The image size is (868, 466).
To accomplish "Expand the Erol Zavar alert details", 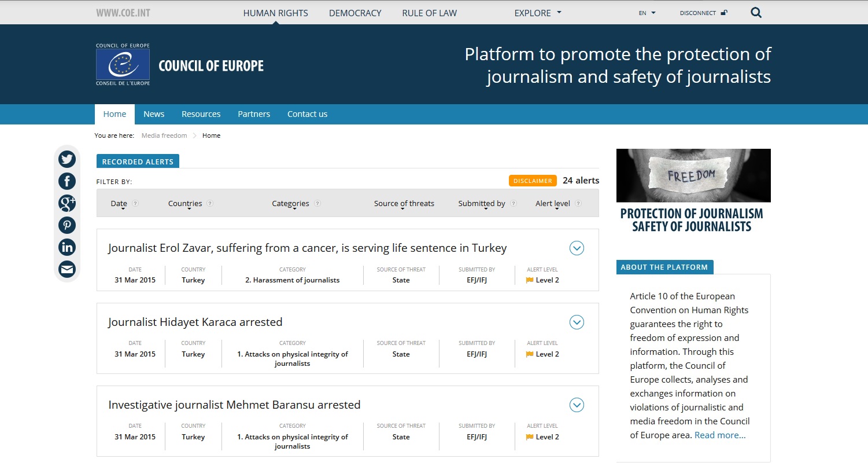I will coord(577,248).
